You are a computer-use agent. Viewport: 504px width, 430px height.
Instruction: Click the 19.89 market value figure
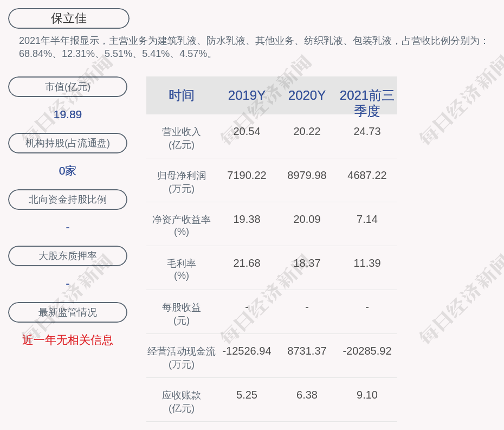pos(68,114)
